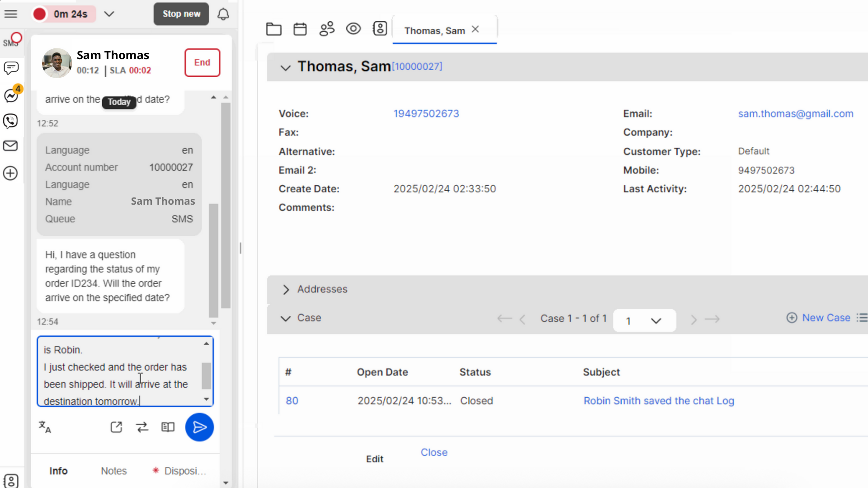Image resolution: width=868 pixels, height=488 pixels.
Task: Open the hamburger menu
Action: pyautogui.click(x=11, y=14)
